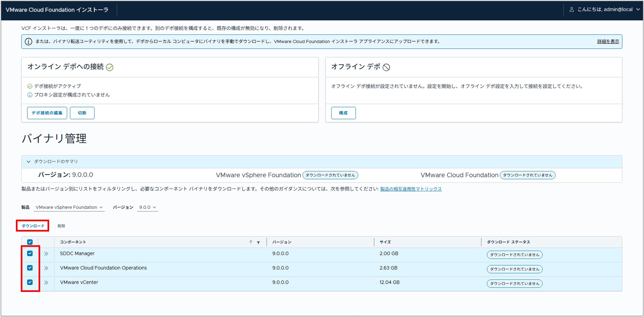Uncheck the VMware vCenter checkbox
The image size is (644, 317).
coord(30,282)
